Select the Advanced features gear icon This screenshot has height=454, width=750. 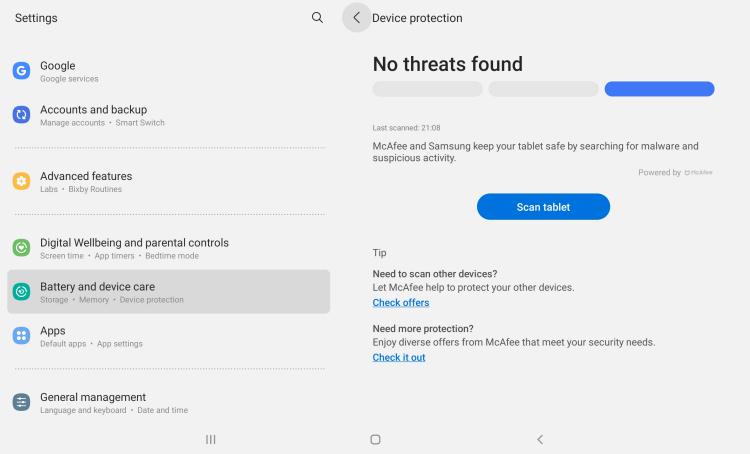(x=21, y=181)
